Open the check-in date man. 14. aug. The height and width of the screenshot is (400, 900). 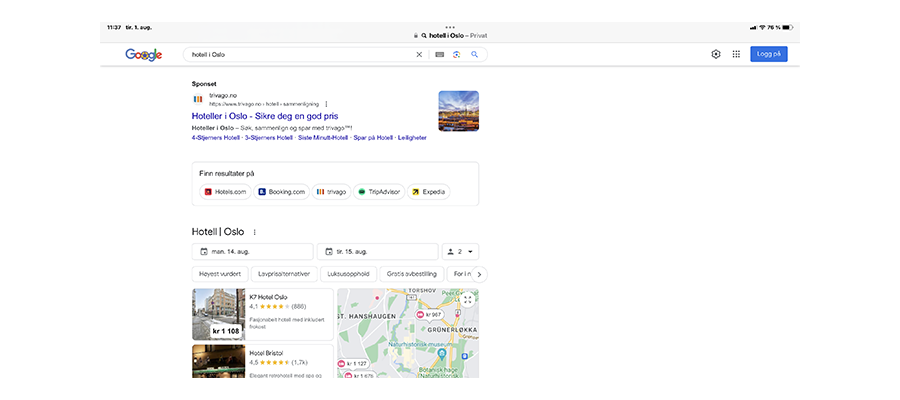[253, 251]
